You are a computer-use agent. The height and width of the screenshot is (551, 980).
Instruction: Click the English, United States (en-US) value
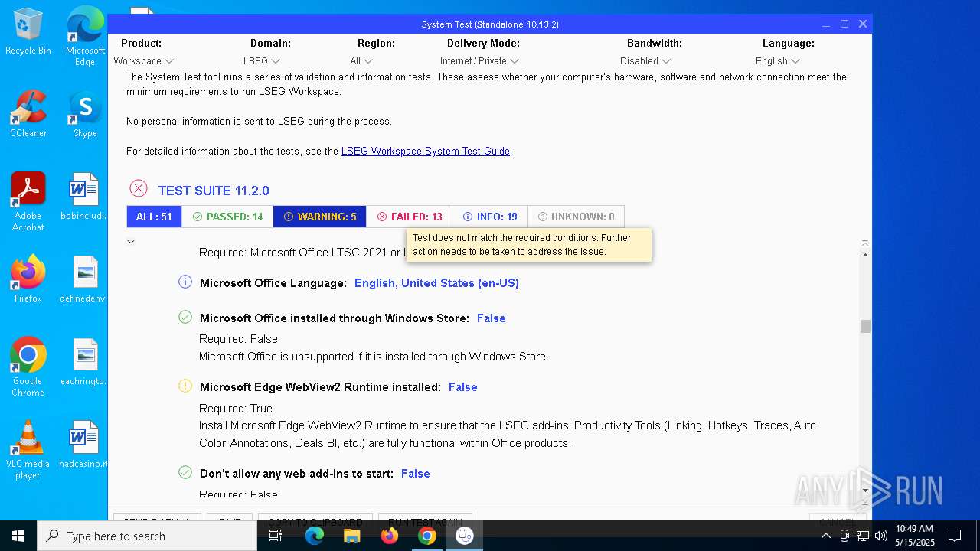click(436, 283)
